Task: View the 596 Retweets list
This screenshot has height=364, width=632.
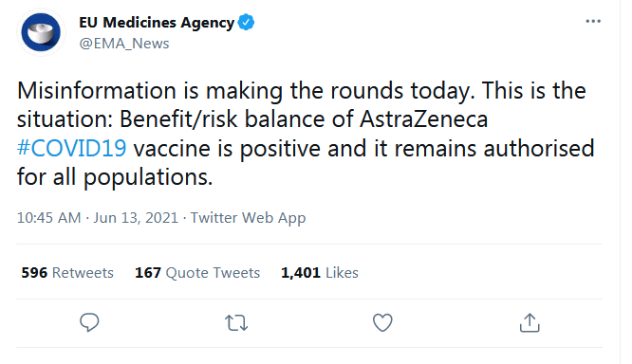Action: click(67, 273)
